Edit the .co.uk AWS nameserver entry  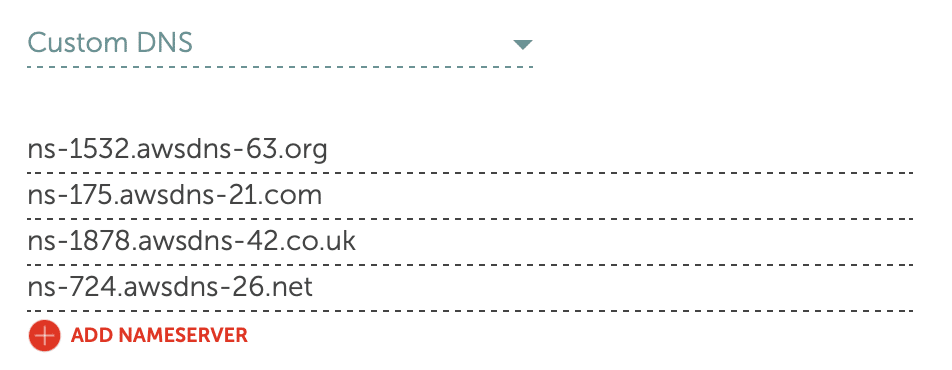point(471,242)
